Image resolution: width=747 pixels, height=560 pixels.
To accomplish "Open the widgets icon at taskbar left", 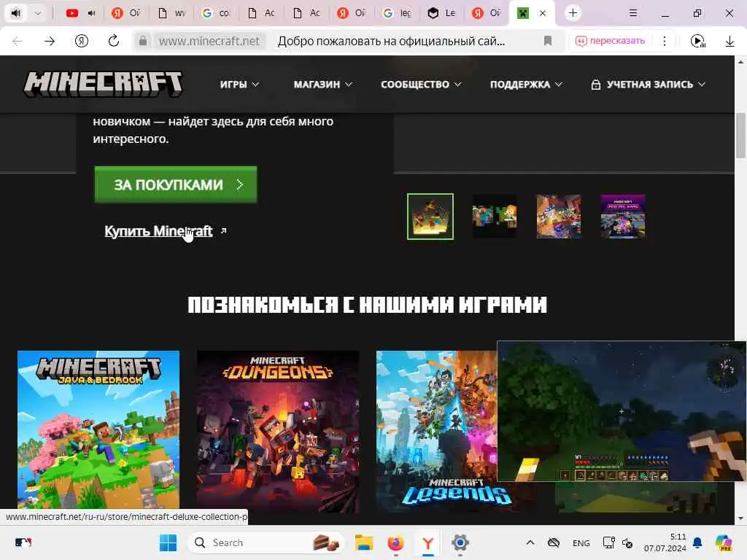I will (23, 542).
